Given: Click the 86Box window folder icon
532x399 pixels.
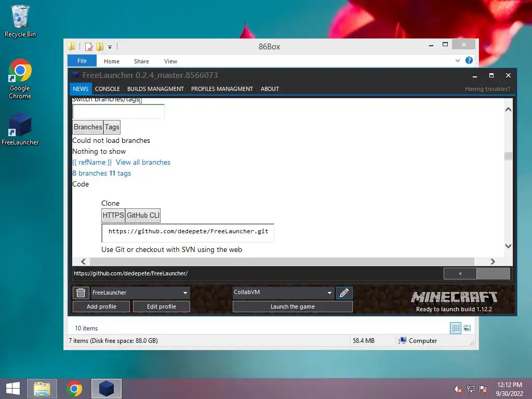Looking at the screenshot, I should (71, 46).
